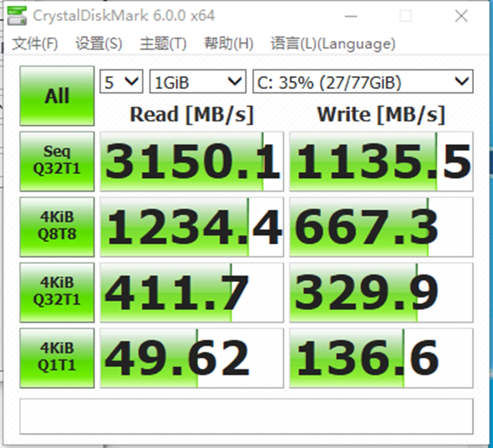This screenshot has width=493, height=448.
Task: Open the 文件(F) menu
Action: pos(35,44)
